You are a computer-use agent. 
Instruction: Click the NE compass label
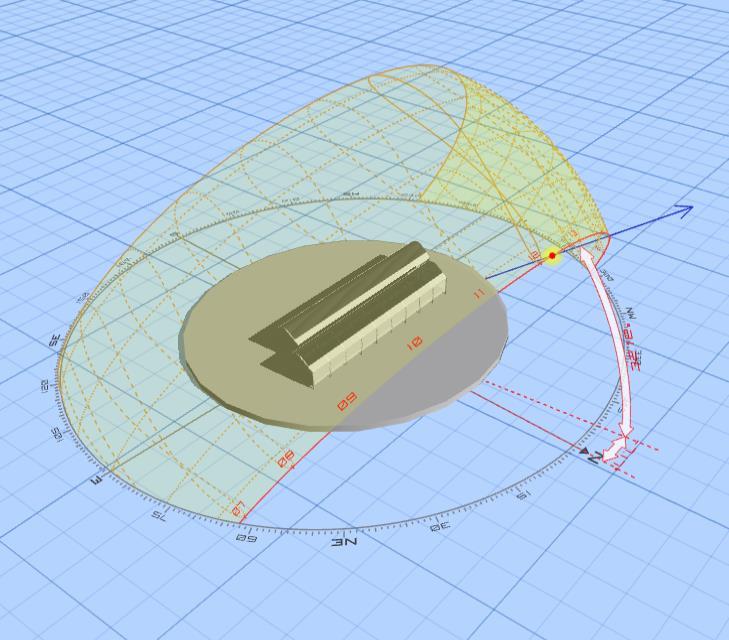tap(345, 541)
